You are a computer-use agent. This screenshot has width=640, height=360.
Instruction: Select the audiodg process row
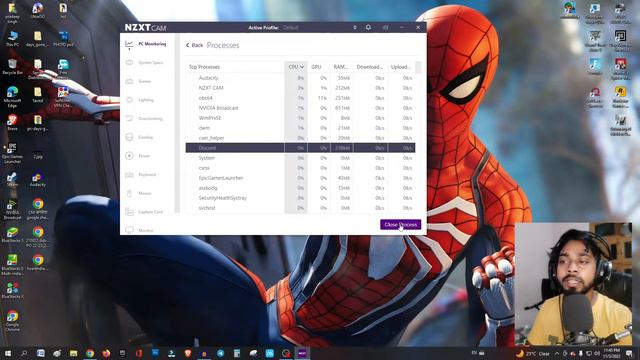pos(300,188)
